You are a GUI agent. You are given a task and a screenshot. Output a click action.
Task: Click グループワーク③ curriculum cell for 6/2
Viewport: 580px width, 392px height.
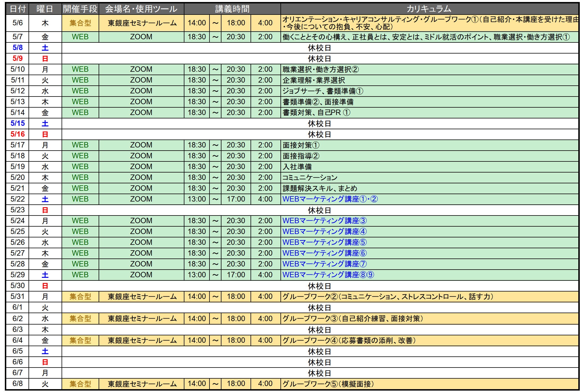pos(430,319)
